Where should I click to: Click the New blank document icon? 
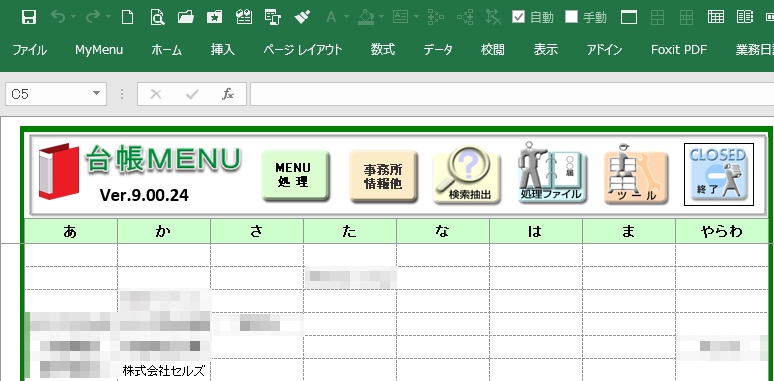(x=127, y=17)
